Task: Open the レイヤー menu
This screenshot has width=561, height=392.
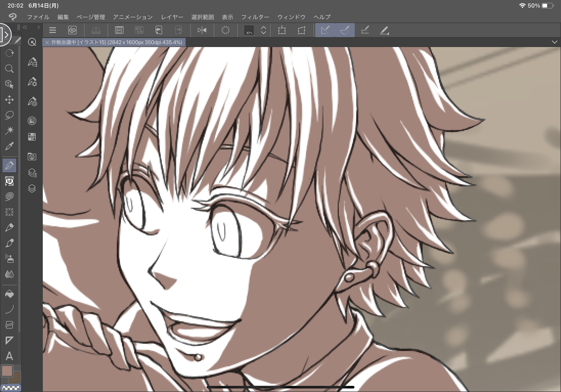Action: 172,17
